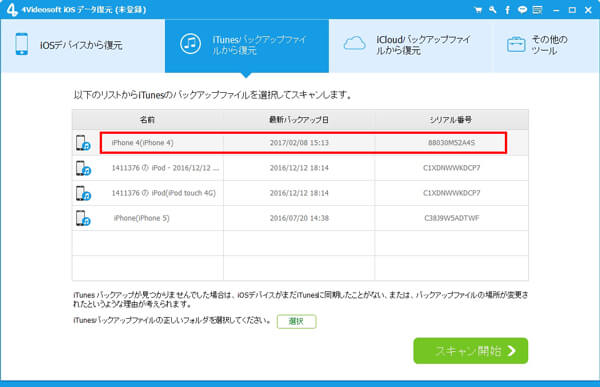Image resolution: width=600 pixels, height=387 pixels.
Task: Click backup date 2017/02/08 15:13
Action: coord(299,143)
